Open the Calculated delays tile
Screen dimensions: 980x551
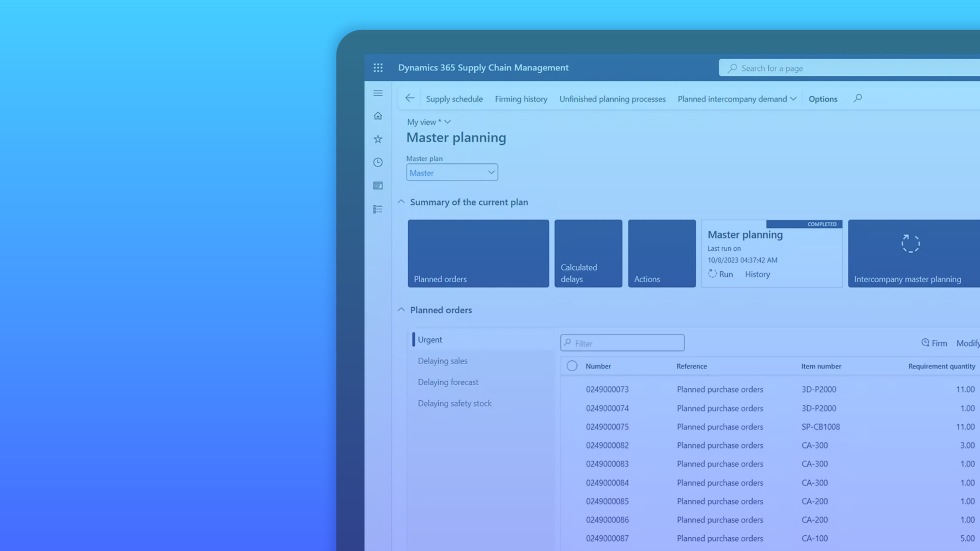[x=588, y=253]
